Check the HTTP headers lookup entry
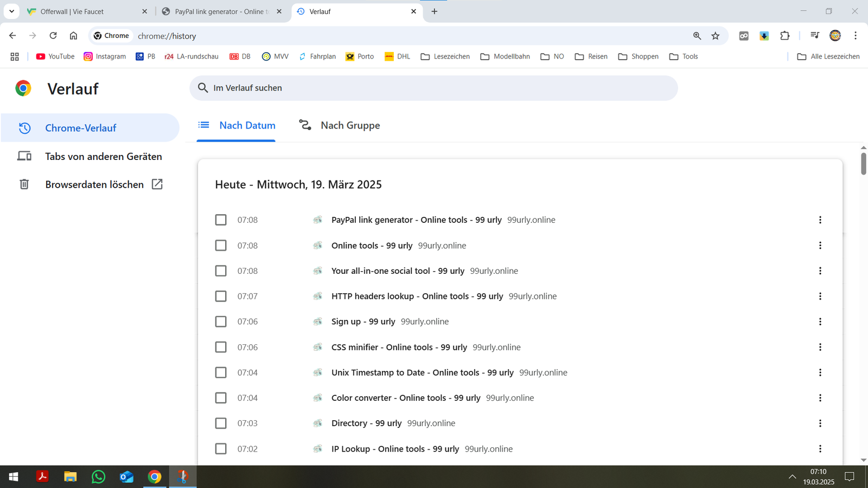868x488 pixels. (x=221, y=296)
